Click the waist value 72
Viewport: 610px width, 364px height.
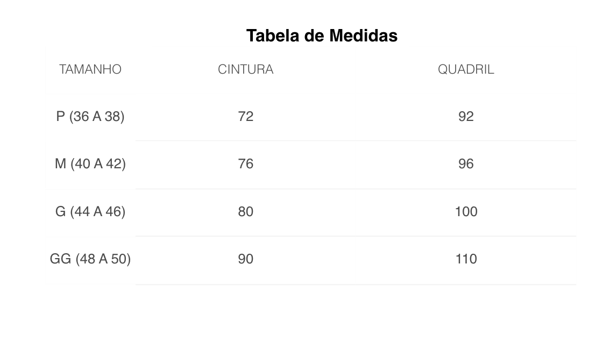point(245,116)
